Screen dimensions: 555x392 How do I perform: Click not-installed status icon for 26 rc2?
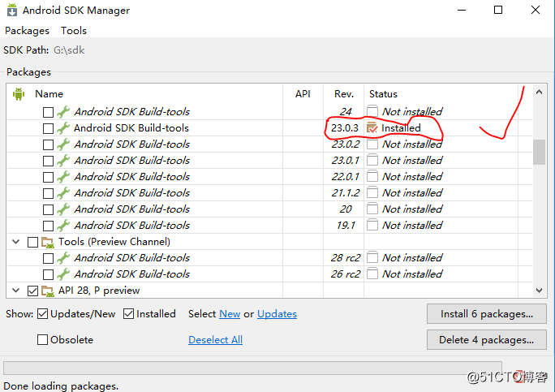coord(372,274)
